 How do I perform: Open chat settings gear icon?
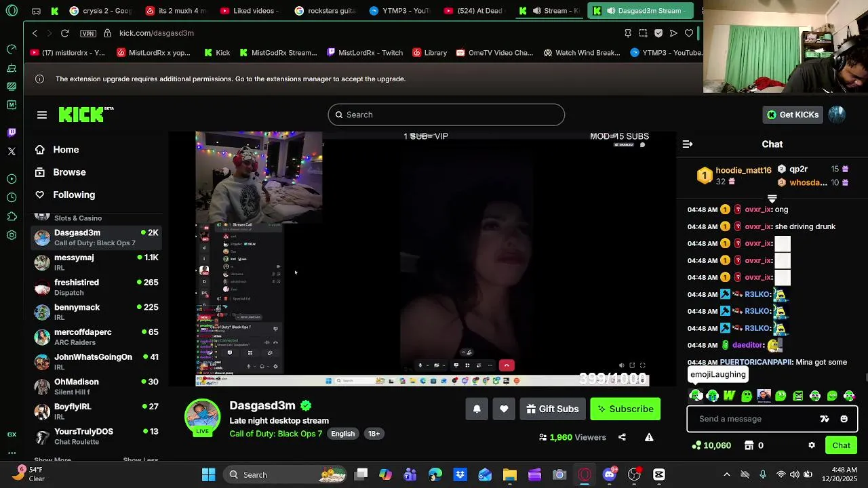pos(812,445)
